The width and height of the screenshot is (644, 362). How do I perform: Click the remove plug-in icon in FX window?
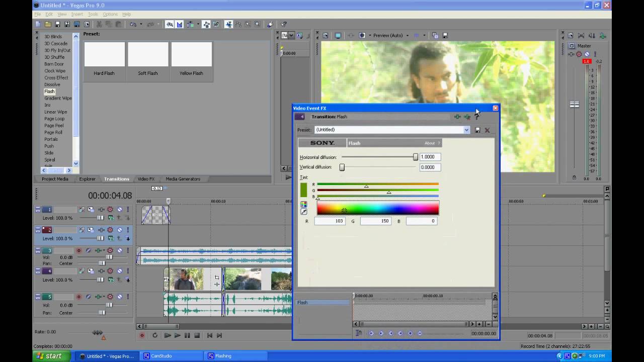467,117
